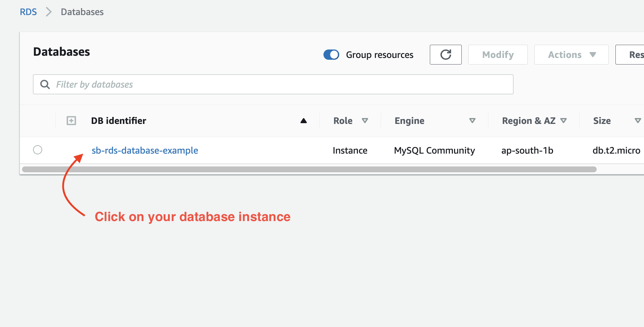
Task: Sort by Role column arrow
Action: (x=365, y=121)
